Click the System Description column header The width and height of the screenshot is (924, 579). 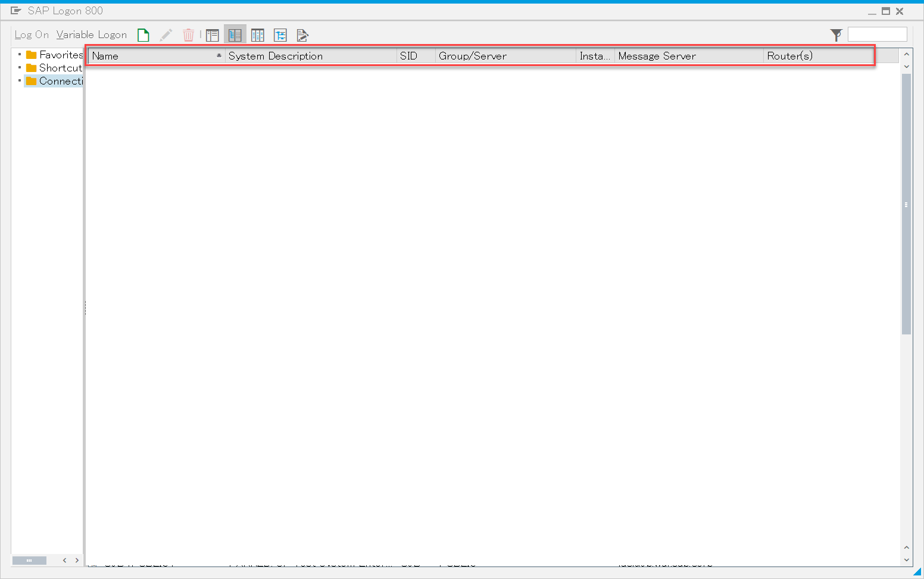[x=311, y=56]
